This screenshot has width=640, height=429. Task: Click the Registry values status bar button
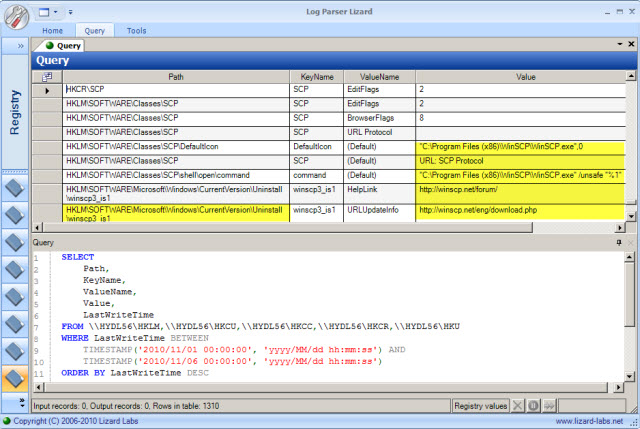coord(480,406)
